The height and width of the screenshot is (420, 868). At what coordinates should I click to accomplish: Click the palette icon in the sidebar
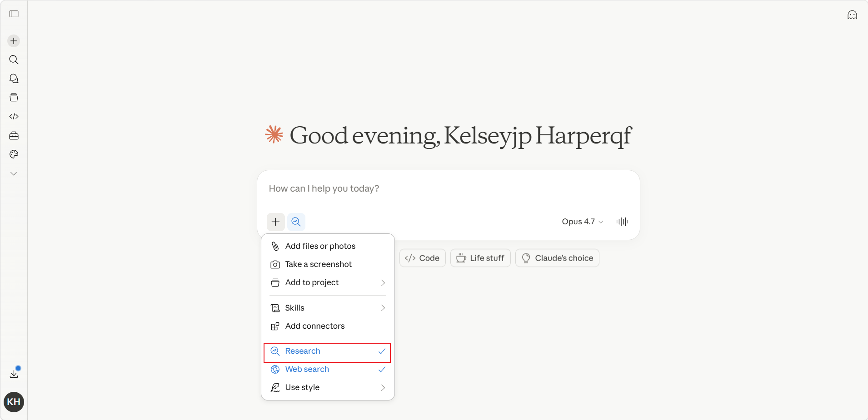[14, 154]
